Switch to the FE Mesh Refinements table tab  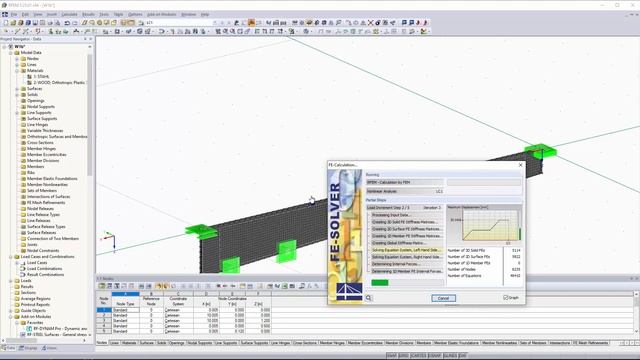(591, 343)
